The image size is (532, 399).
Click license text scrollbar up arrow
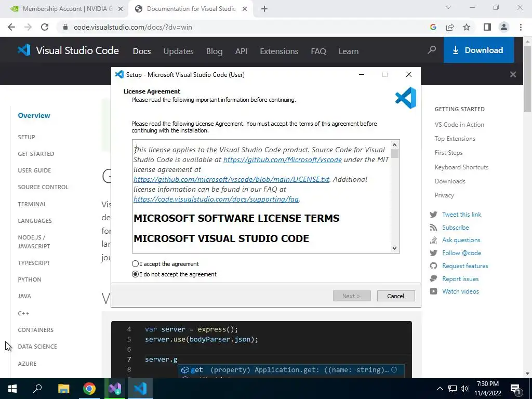[x=394, y=145]
